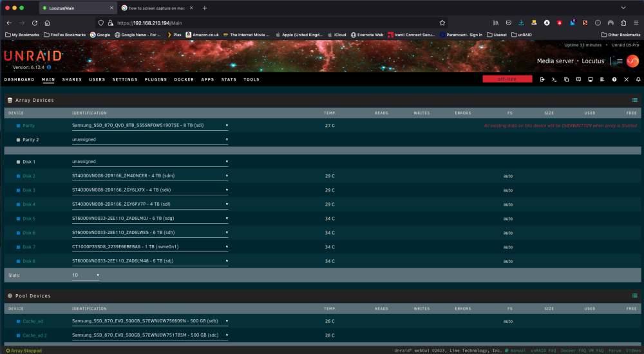Change the Slots count dropdown
Viewport: 644px width, 354px height.
pyautogui.click(x=86, y=275)
